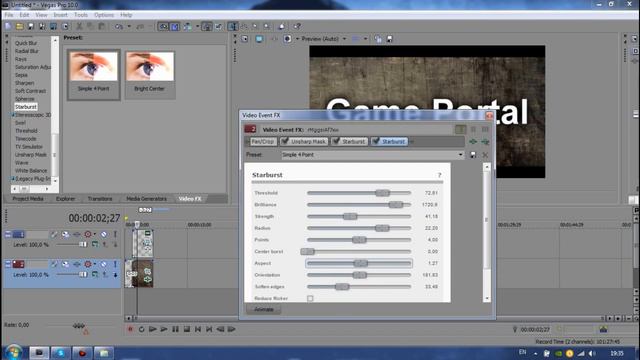Toggle Bypass FX Automation on track 1
Screen dimensions: 640x360
pyautogui.click(x=54, y=234)
